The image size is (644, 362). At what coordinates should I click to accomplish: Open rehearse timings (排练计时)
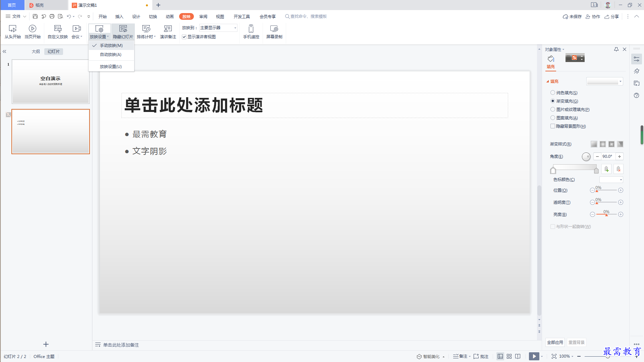(146, 32)
